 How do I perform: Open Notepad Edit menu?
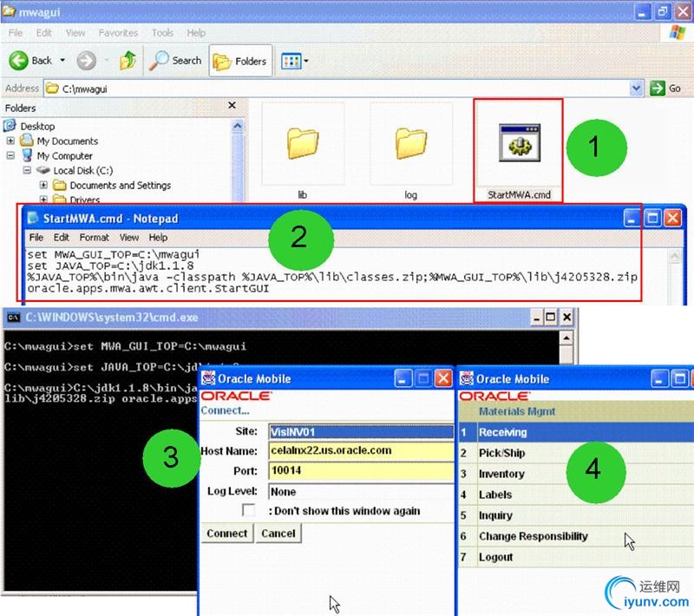click(61, 238)
